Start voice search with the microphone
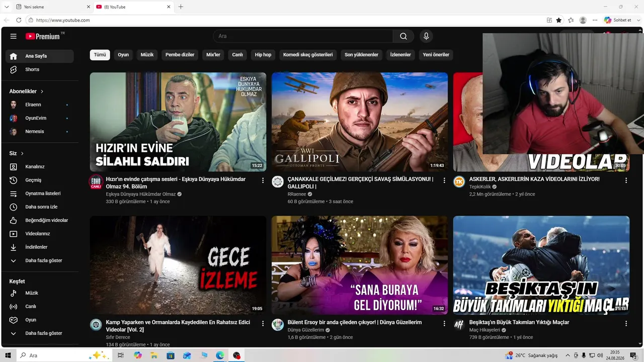The height and width of the screenshot is (362, 644). point(426,36)
